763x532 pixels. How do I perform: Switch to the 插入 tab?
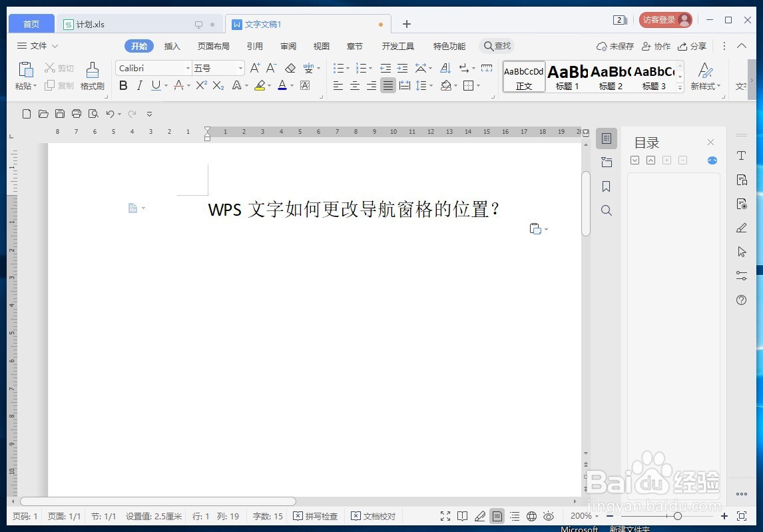[x=172, y=46]
